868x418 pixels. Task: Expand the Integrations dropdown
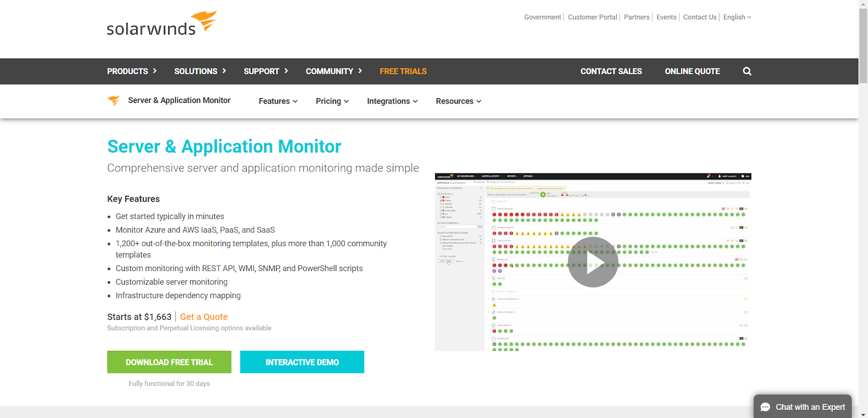tap(393, 101)
